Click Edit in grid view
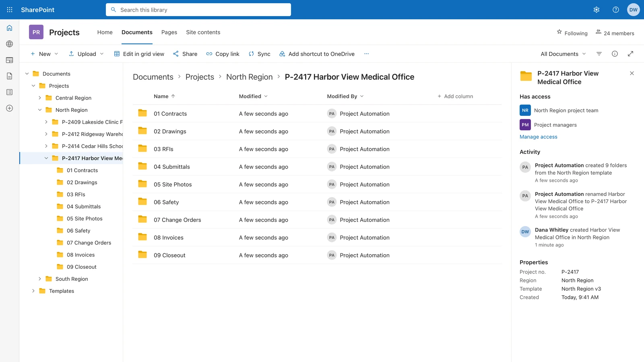Image resolution: width=644 pixels, height=362 pixels. coord(139,54)
